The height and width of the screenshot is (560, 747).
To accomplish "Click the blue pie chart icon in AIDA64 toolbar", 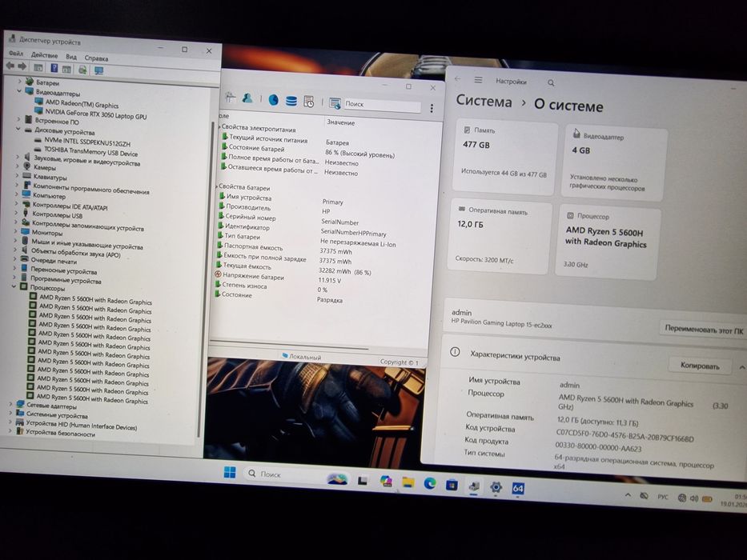I will [274, 99].
